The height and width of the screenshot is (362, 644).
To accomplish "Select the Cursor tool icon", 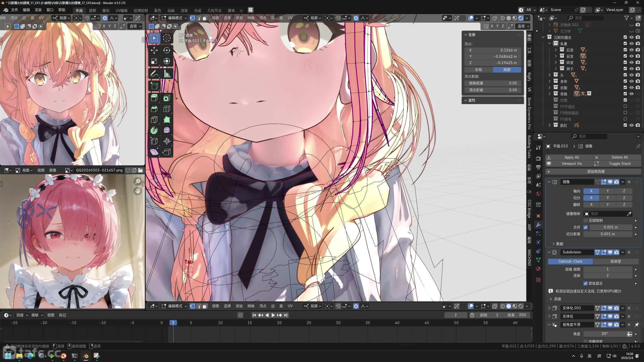I will tap(167, 38).
